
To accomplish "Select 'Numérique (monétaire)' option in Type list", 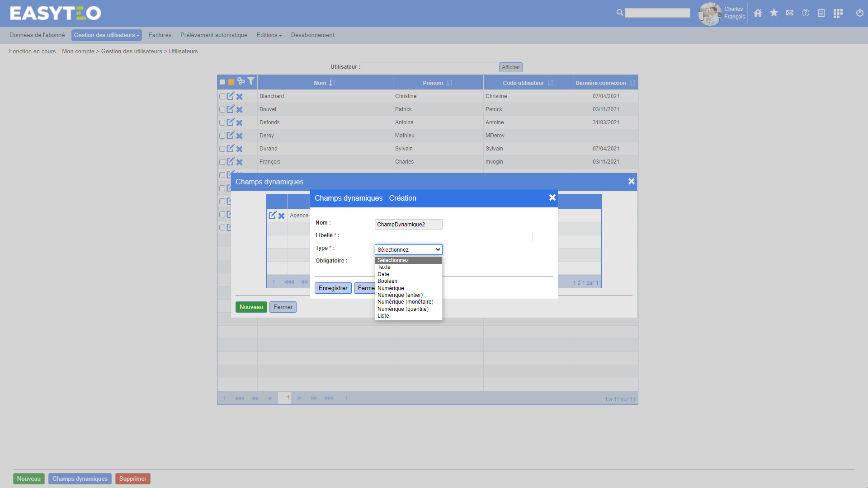I will pyautogui.click(x=405, y=302).
